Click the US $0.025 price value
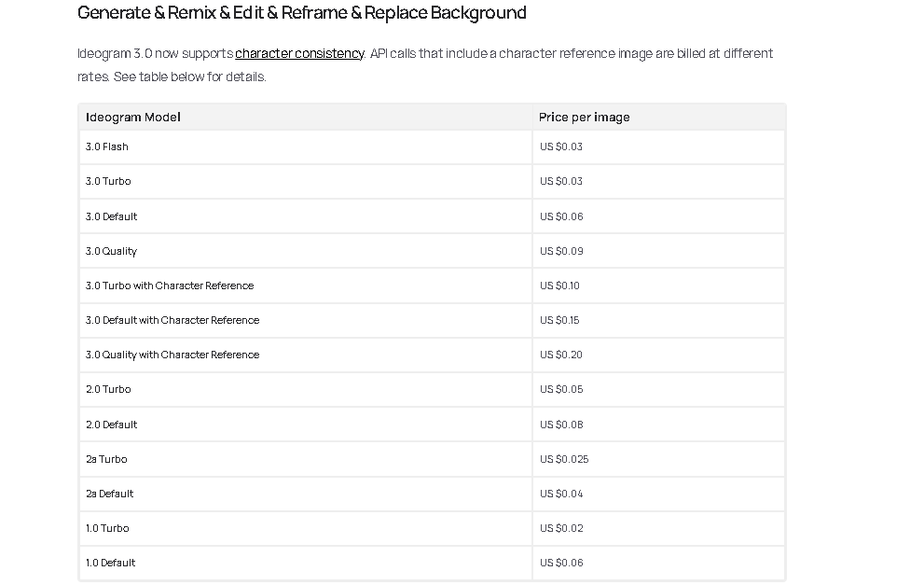 point(564,459)
